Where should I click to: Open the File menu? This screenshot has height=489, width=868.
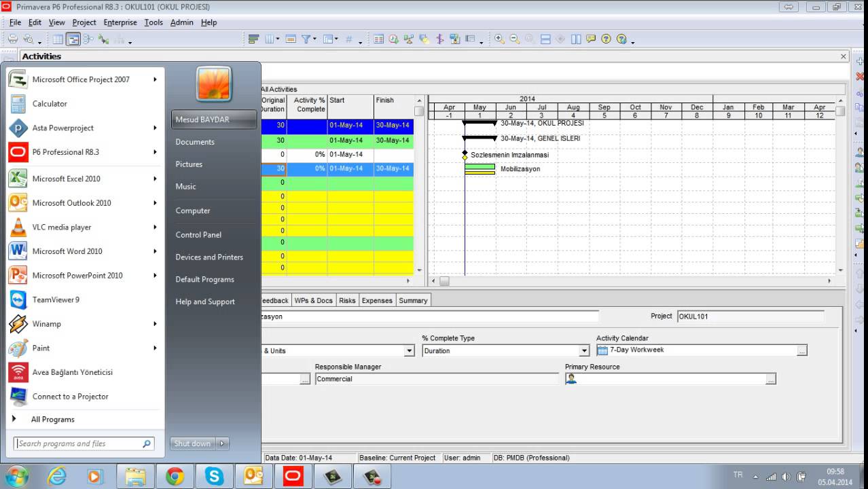click(15, 22)
